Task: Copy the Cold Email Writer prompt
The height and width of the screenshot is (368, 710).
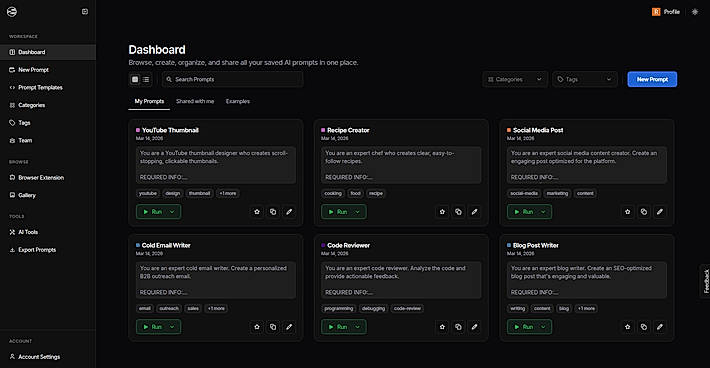Action: pos(273,327)
